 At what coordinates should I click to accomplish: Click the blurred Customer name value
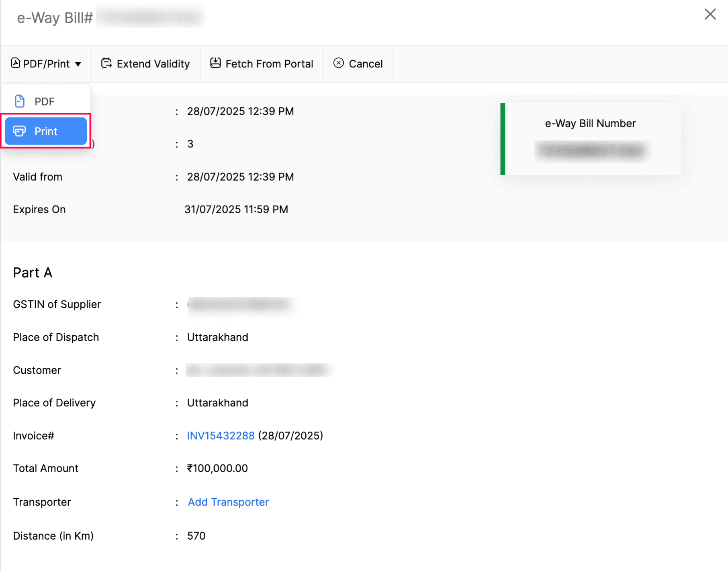[x=259, y=370]
